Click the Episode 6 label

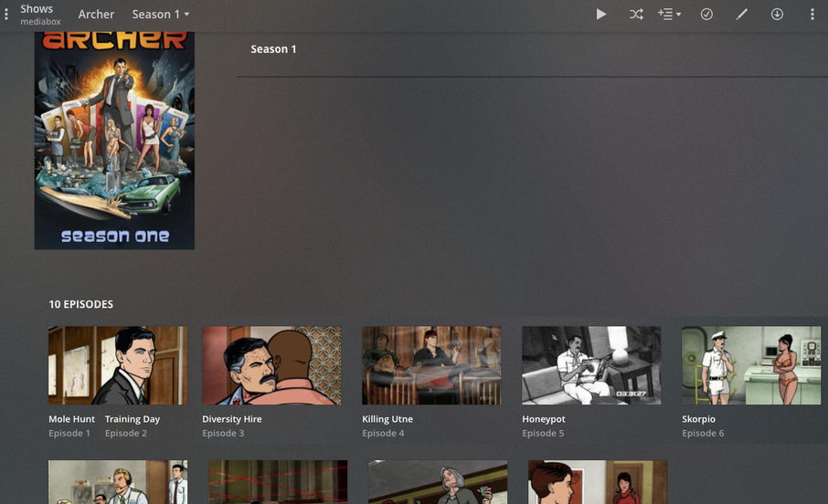click(703, 434)
